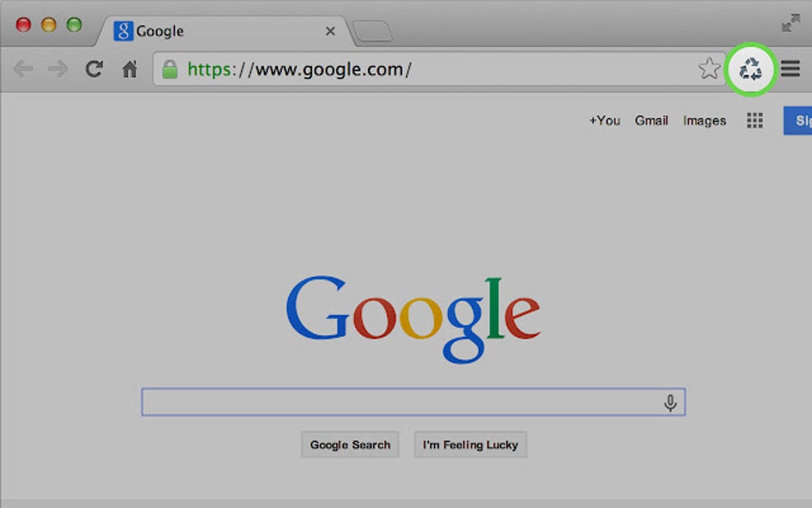Open the Chrome hamburger menu
This screenshot has height=508, width=812.
791,68
